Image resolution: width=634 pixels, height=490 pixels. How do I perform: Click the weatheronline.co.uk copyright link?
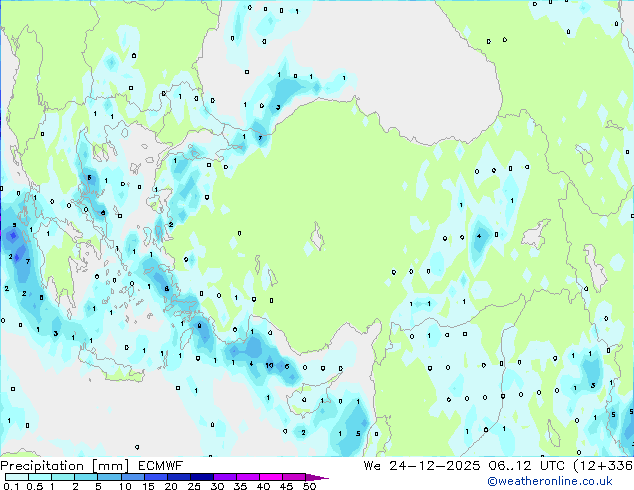[x=549, y=481]
